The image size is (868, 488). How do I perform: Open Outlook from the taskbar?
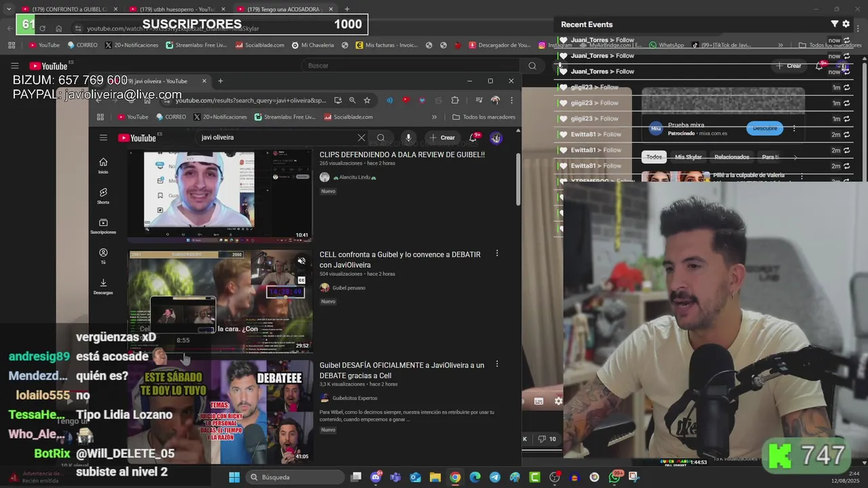(x=415, y=477)
